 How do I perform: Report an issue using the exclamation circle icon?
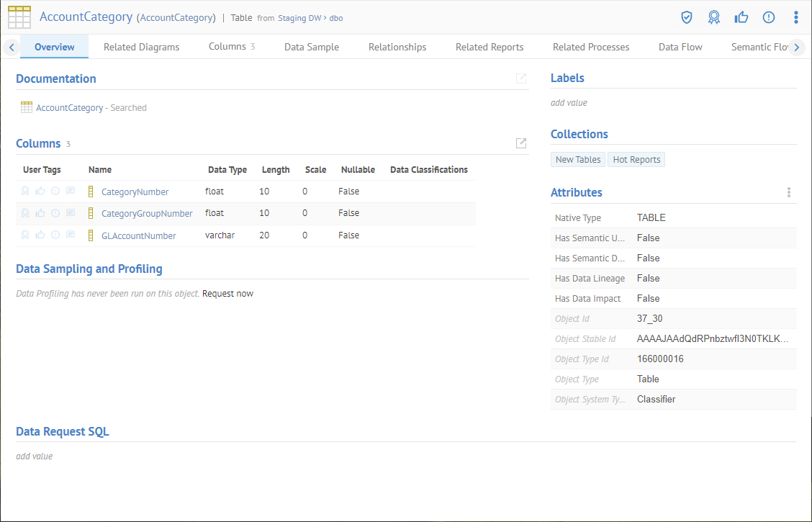[768, 17]
